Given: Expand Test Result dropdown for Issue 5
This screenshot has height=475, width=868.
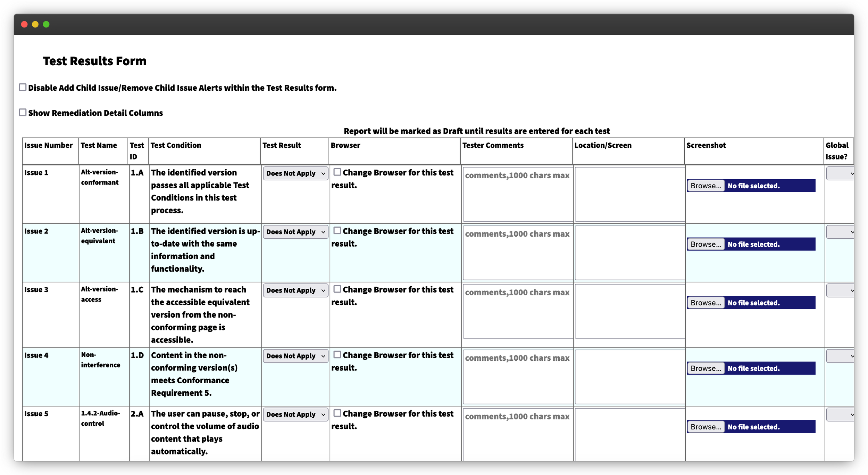Looking at the screenshot, I should pyautogui.click(x=295, y=414).
